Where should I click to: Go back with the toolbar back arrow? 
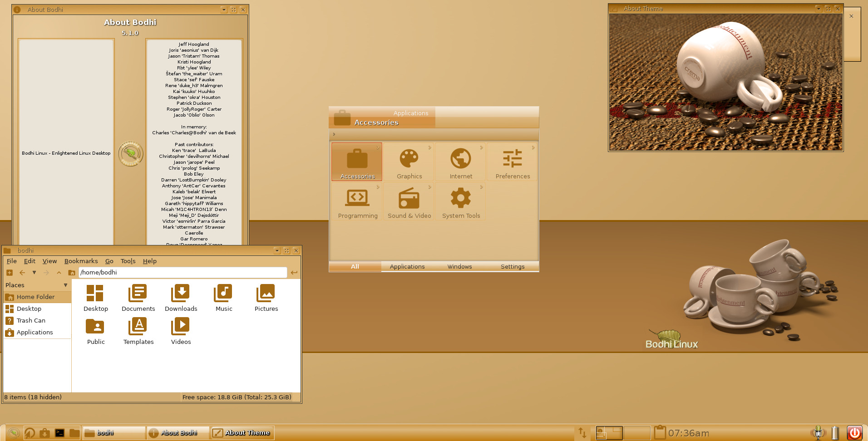click(22, 273)
